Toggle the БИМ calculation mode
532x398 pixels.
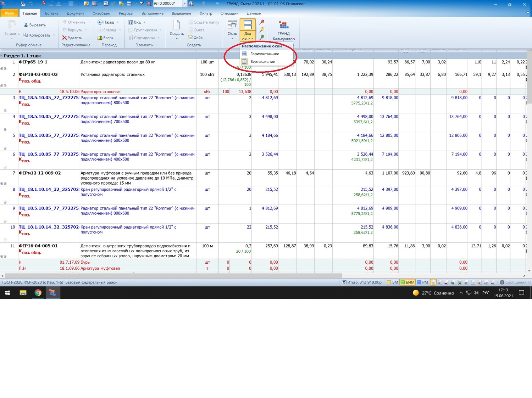[407, 282]
